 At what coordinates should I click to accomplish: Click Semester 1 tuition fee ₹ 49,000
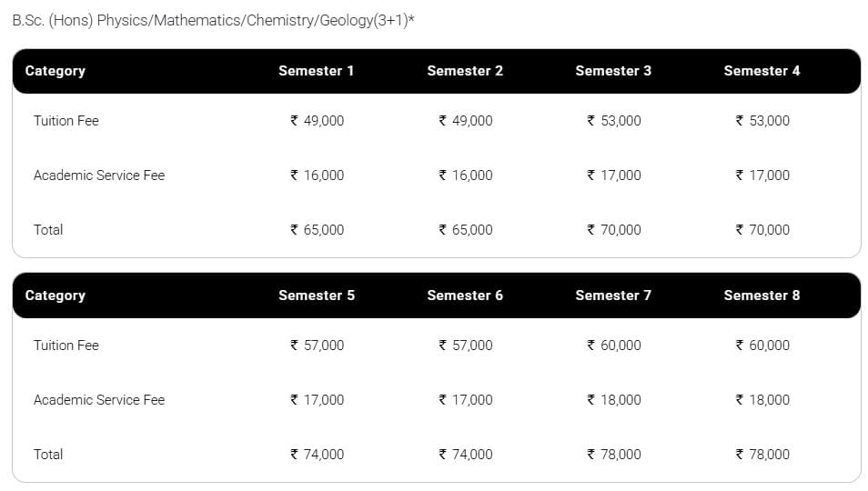pos(317,121)
